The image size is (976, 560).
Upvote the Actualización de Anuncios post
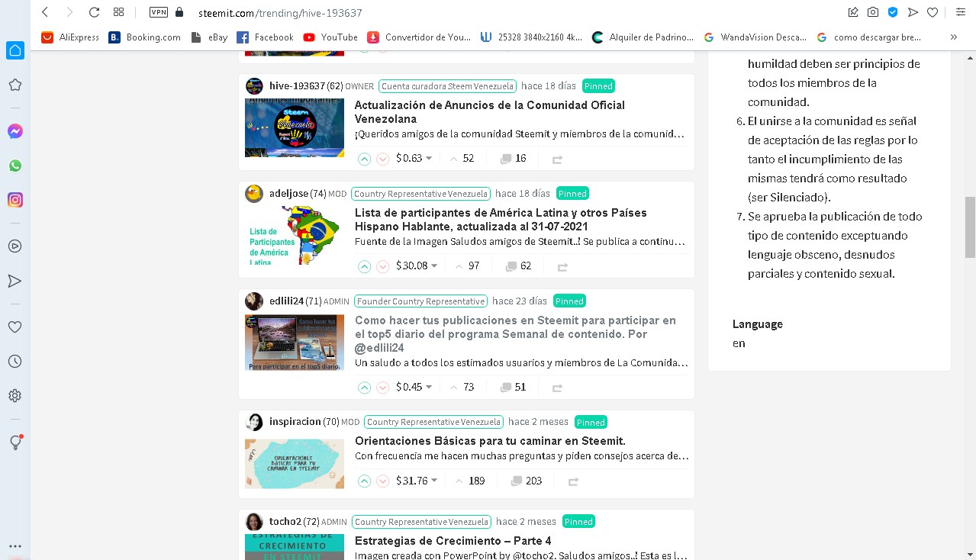tap(365, 159)
